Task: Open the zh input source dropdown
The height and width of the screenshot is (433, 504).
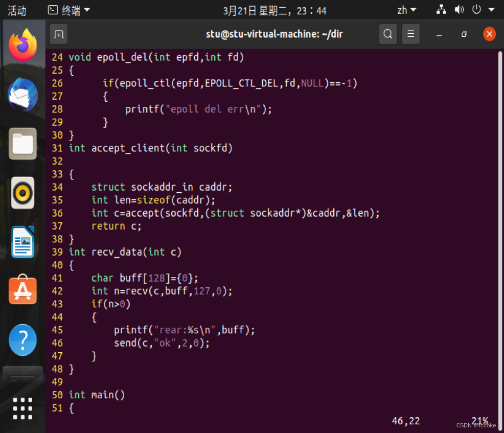Action: coord(406,10)
